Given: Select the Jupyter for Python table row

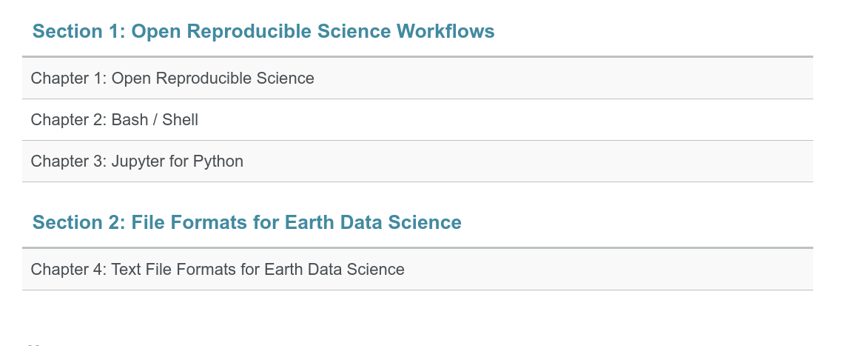Looking at the screenshot, I should point(417,162).
